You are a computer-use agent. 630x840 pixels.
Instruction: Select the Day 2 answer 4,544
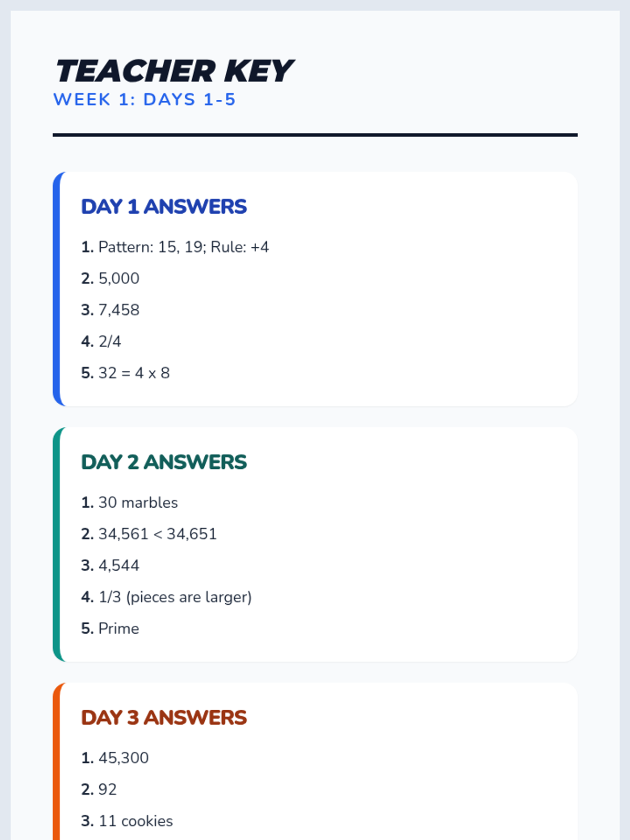pos(119,565)
